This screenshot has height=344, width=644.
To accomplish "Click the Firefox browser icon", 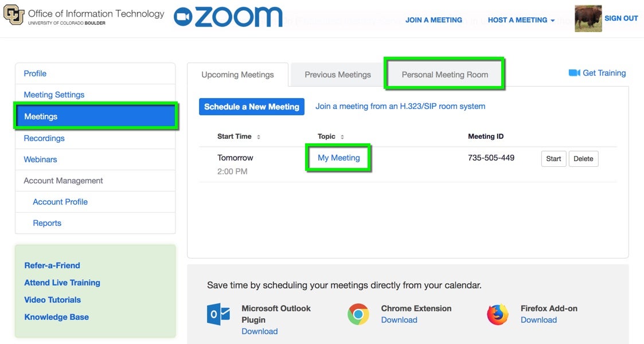I will 497,315.
